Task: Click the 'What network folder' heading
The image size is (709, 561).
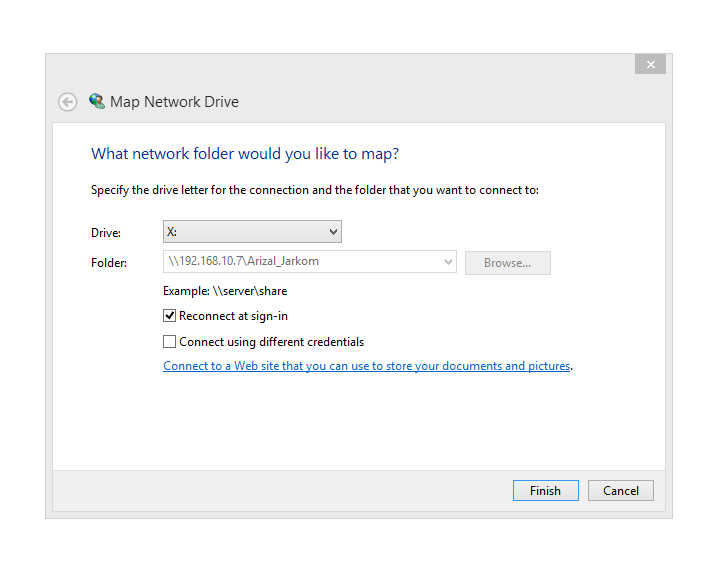Action: pos(245,154)
